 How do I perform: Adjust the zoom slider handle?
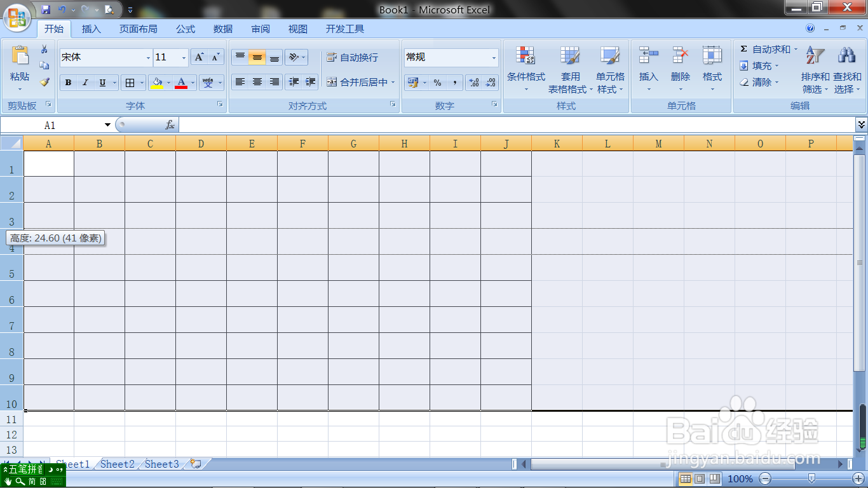811,478
